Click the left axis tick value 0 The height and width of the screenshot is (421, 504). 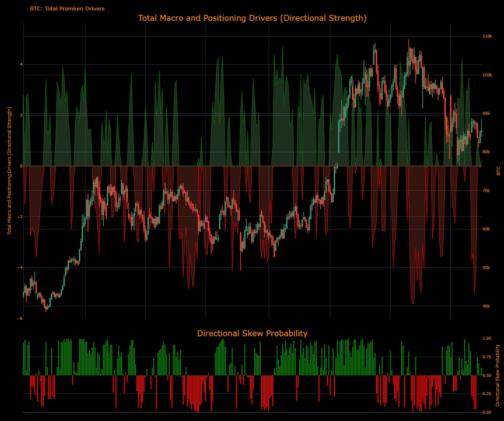coord(21,166)
